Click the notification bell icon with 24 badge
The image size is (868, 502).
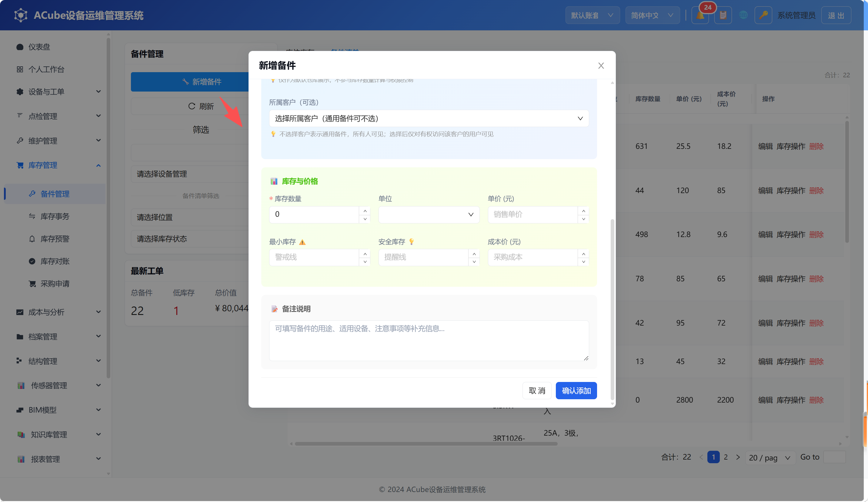coord(700,15)
